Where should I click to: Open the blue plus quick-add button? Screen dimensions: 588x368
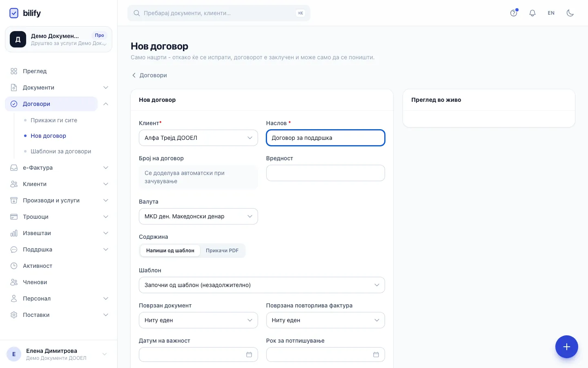click(x=567, y=347)
